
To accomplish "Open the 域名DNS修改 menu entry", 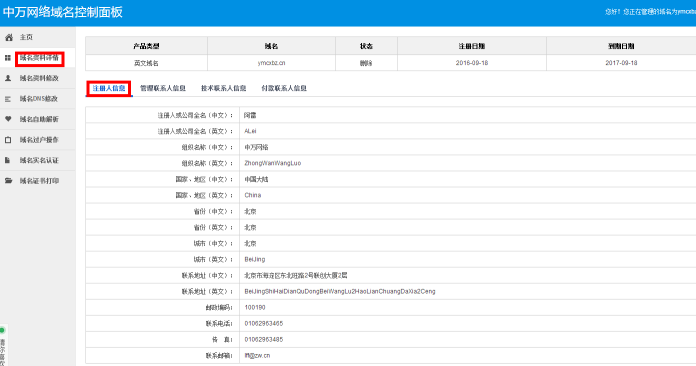I will click(39, 99).
